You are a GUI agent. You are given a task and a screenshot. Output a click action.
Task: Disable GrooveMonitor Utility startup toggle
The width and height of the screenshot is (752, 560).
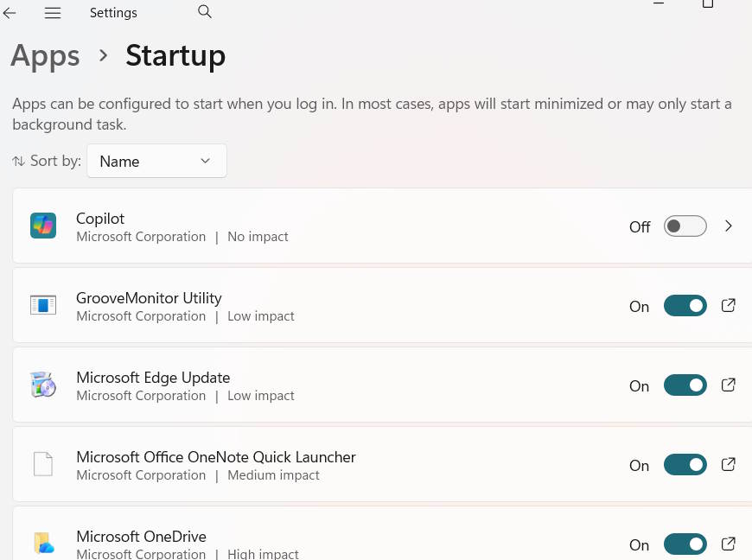[685, 306]
